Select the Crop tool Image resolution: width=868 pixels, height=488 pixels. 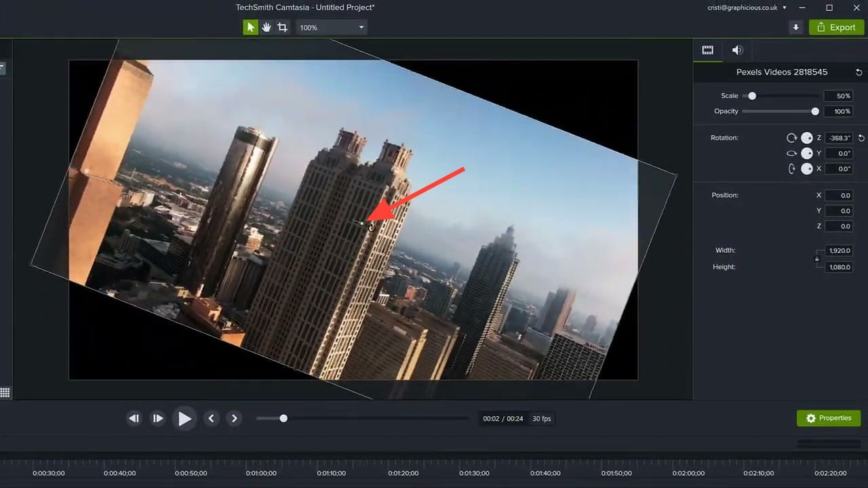(283, 27)
